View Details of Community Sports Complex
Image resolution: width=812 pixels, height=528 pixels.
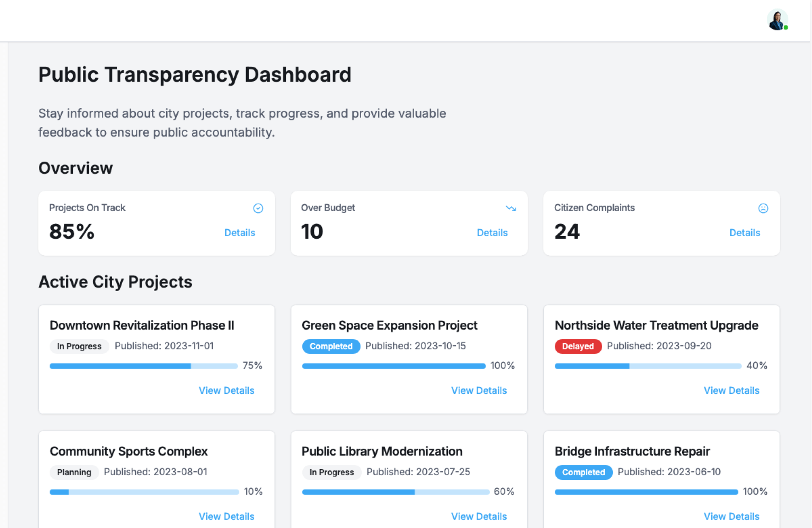point(226,517)
